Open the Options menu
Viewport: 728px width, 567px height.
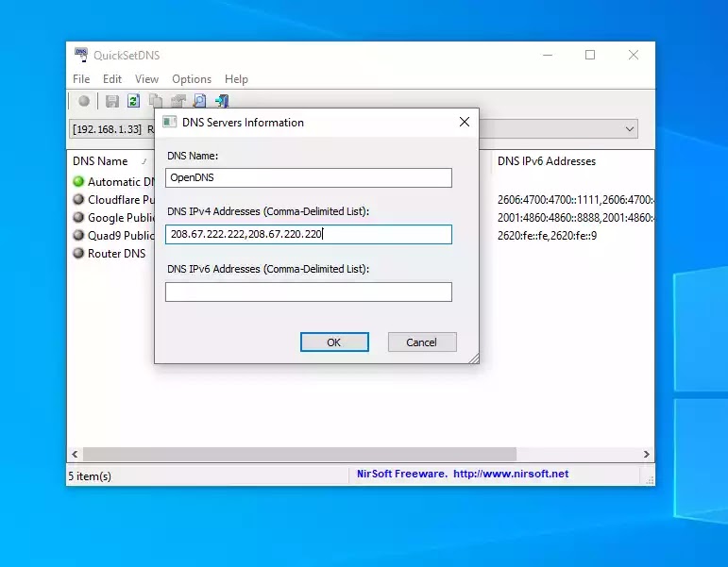click(192, 79)
